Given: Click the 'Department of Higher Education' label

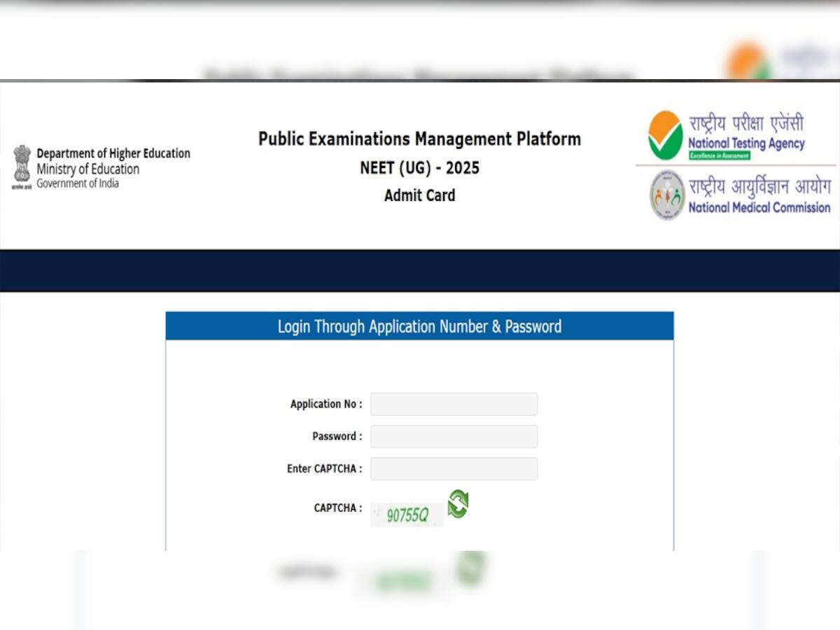Looking at the screenshot, I should pyautogui.click(x=114, y=153).
